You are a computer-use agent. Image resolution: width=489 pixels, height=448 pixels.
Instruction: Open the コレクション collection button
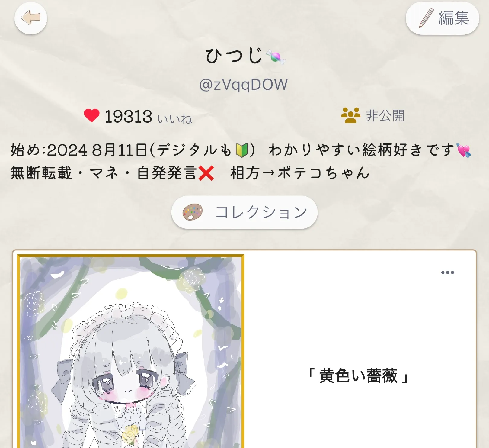[x=245, y=212]
